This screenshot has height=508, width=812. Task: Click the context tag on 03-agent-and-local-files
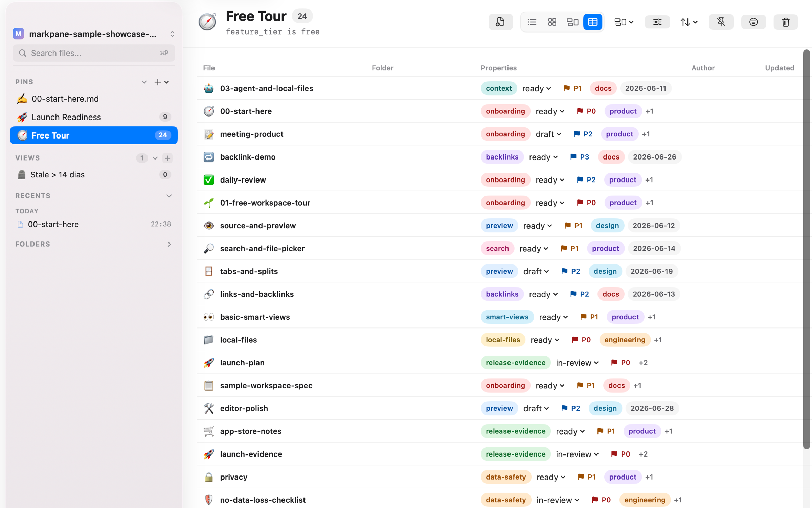point(499,88)
